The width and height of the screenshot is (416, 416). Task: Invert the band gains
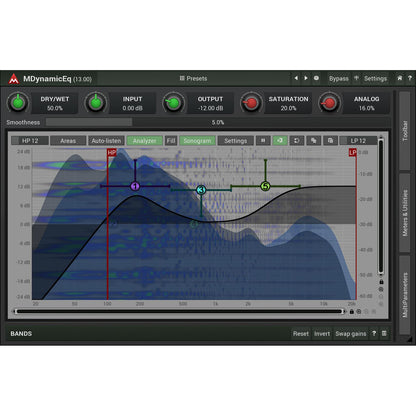[322, 333]
